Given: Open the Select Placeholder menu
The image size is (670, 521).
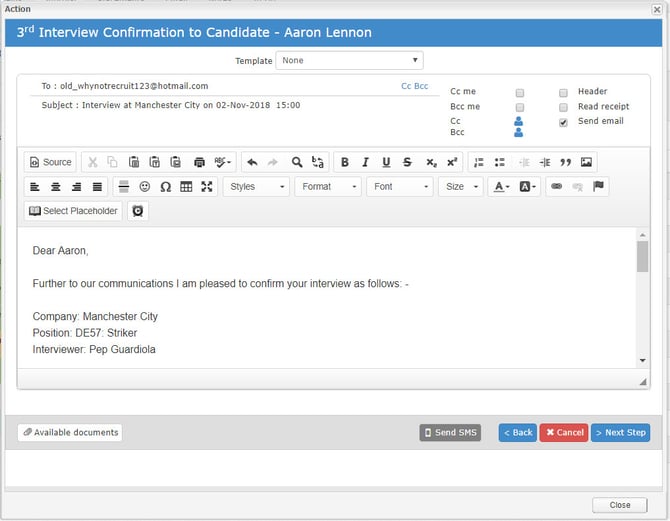Looking at the screenshot, I should [x=73, y=211].
